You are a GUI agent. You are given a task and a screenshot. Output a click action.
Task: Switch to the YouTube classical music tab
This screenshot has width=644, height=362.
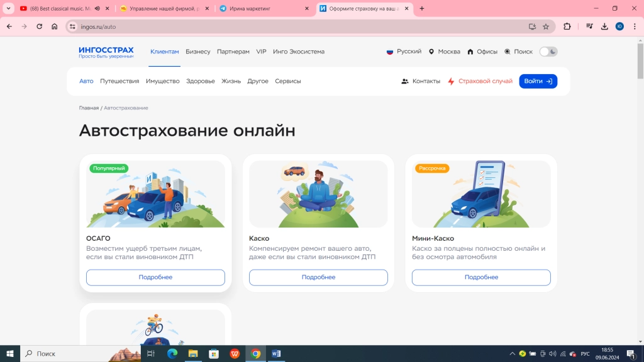click(60, 8)
